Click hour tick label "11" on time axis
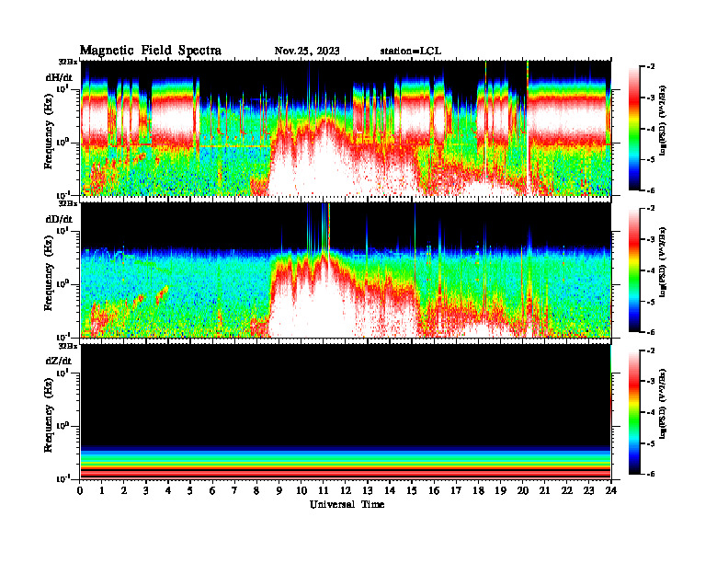The width and height of the screenshot is (728, 563). (324, 490)
